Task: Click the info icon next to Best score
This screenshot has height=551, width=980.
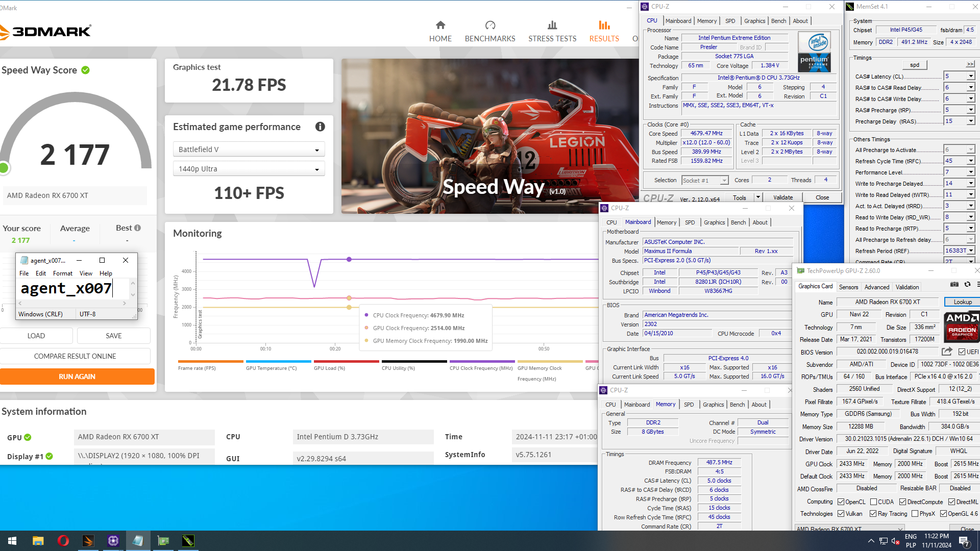Action: (x=137, y=228)
